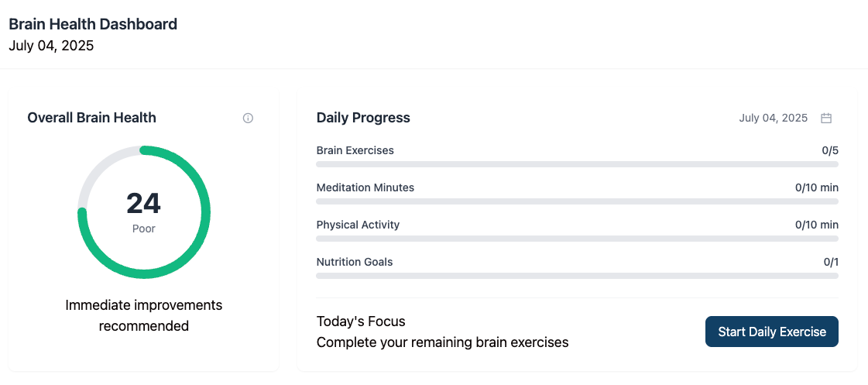Click Complete your remaining brain exercises text
Screen dimensions: 868x385
[442, 342]
